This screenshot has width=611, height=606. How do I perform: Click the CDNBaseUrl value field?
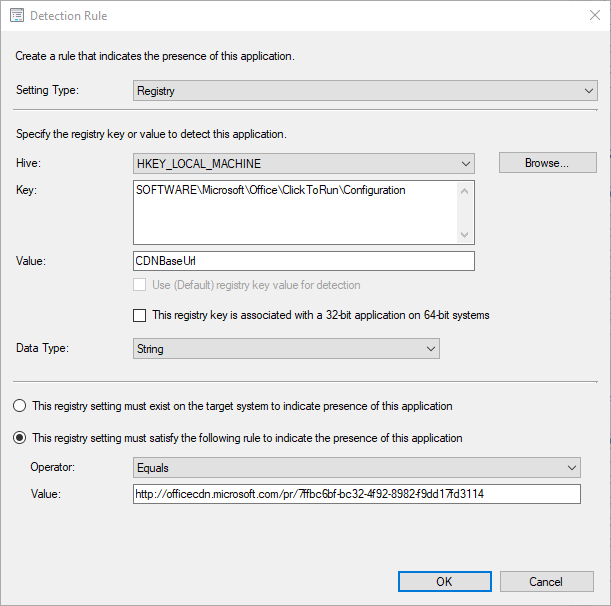304,261
